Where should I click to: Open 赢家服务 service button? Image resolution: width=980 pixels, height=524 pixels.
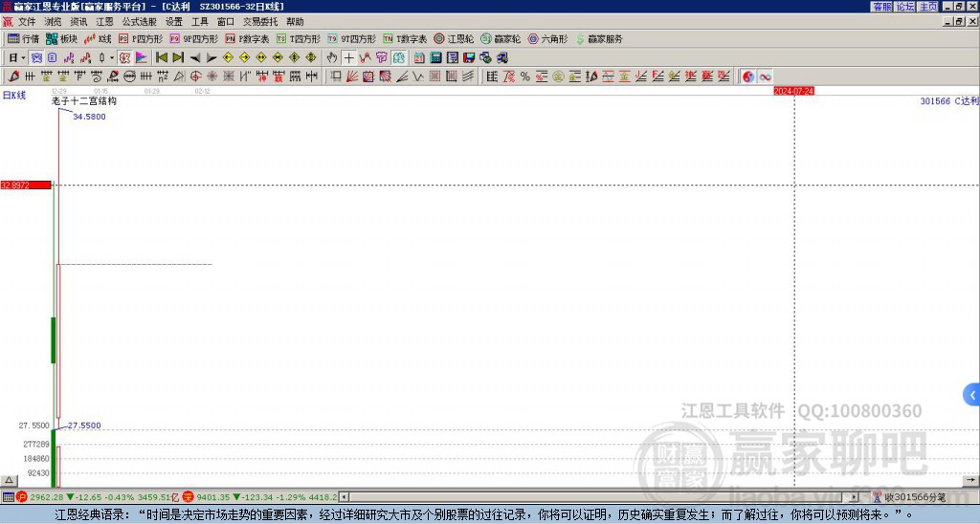click(x=599, y=38)
